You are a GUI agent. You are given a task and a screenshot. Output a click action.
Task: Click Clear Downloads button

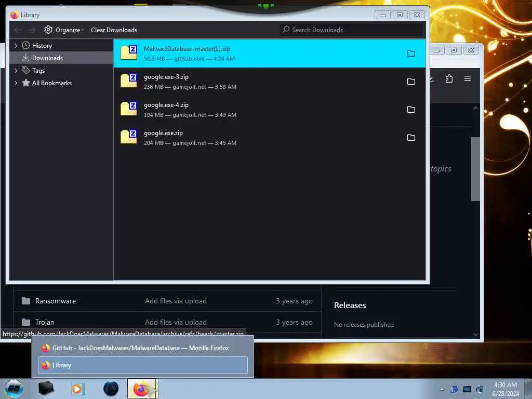pyautogui.click(x=114, y=30)
